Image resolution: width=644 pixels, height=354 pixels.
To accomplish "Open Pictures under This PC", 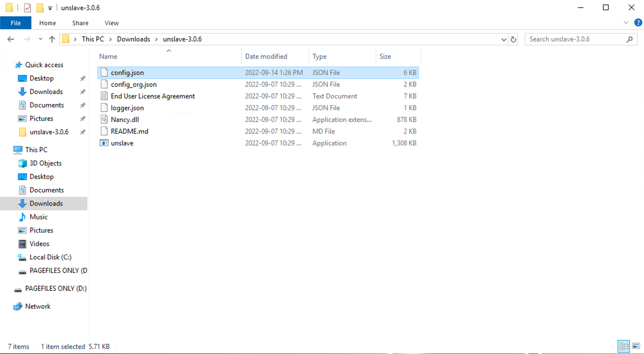I will pos(41,230).
